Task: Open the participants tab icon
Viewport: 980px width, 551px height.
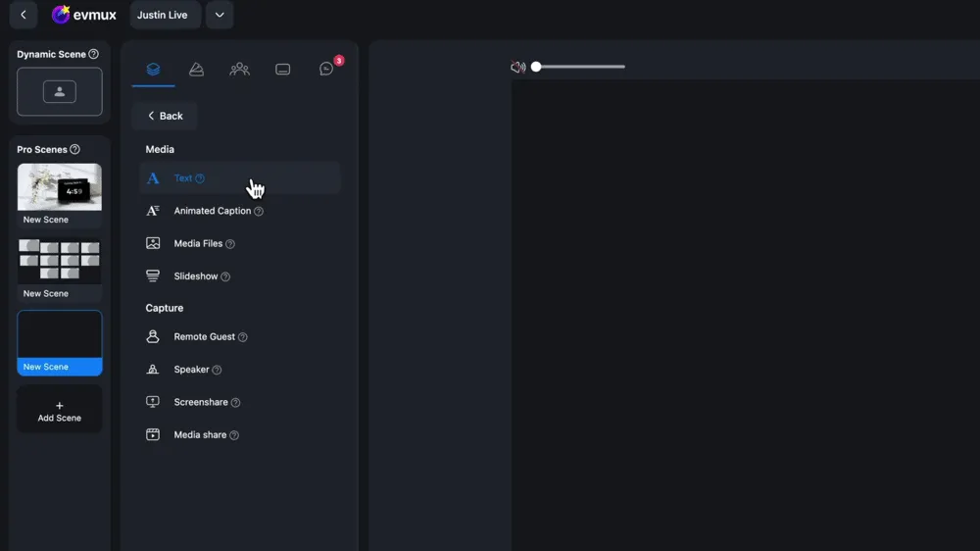Action: coord(239,70)
